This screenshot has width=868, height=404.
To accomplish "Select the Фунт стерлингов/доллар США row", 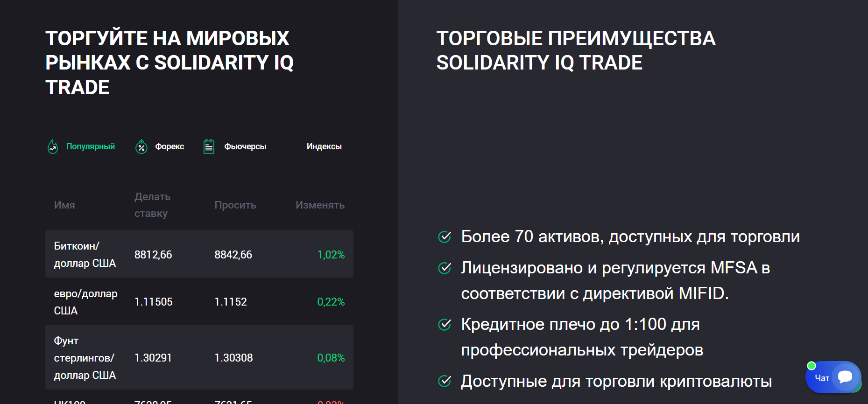I will (198, 357).
